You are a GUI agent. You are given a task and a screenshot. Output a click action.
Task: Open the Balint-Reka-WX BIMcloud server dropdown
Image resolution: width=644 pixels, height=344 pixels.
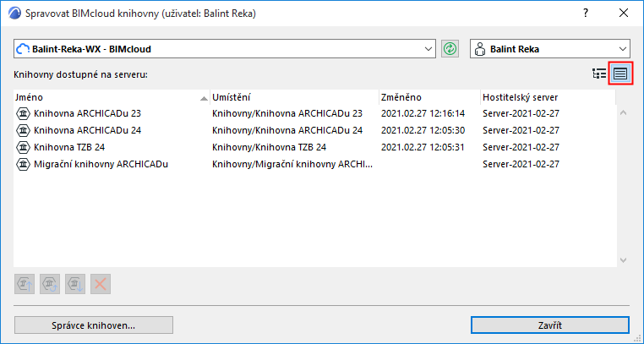pyautogui.click(x=225, y=49)
